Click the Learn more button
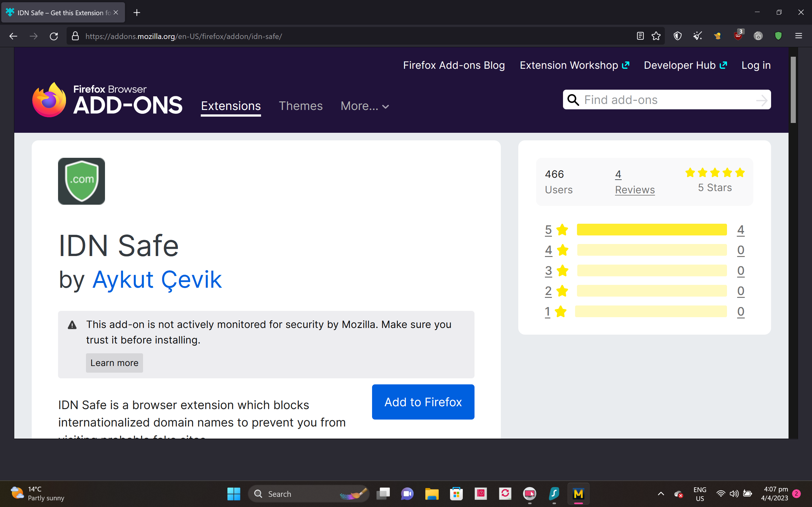The image size is (812, 507). pyautogui.click(x=114, y=363)
